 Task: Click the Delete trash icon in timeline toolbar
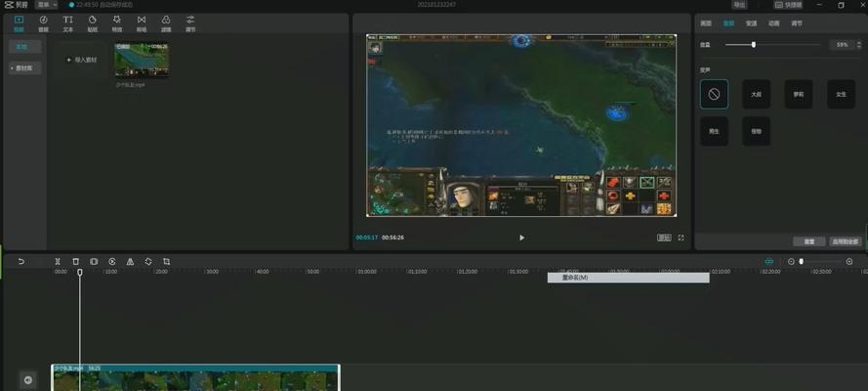(x=76, y=261)
